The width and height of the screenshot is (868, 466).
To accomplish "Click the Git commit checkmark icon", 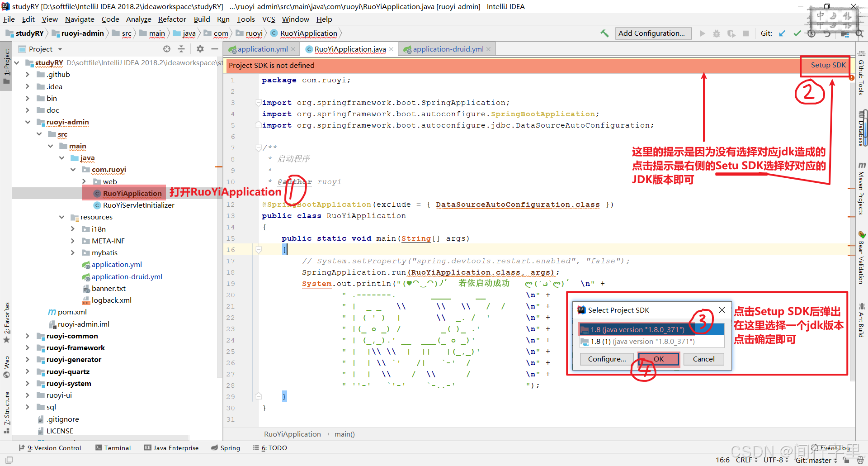I will (797, 33).
